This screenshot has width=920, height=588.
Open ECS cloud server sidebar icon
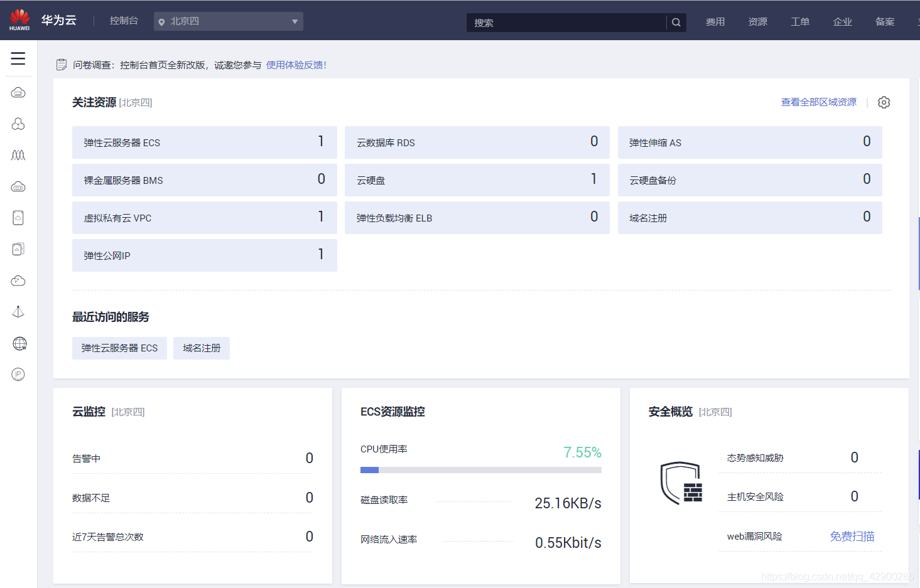point(18,93)
